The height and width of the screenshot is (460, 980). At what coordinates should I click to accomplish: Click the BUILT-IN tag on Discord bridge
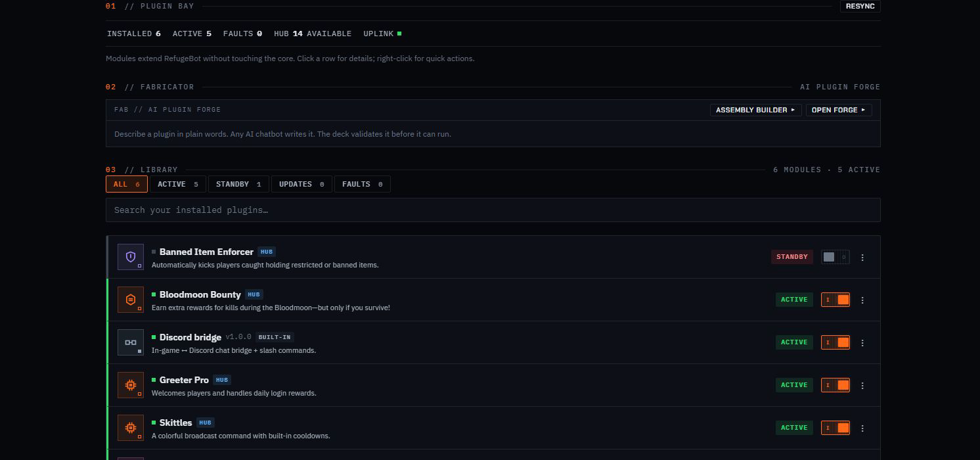click(x=275, y=337)
